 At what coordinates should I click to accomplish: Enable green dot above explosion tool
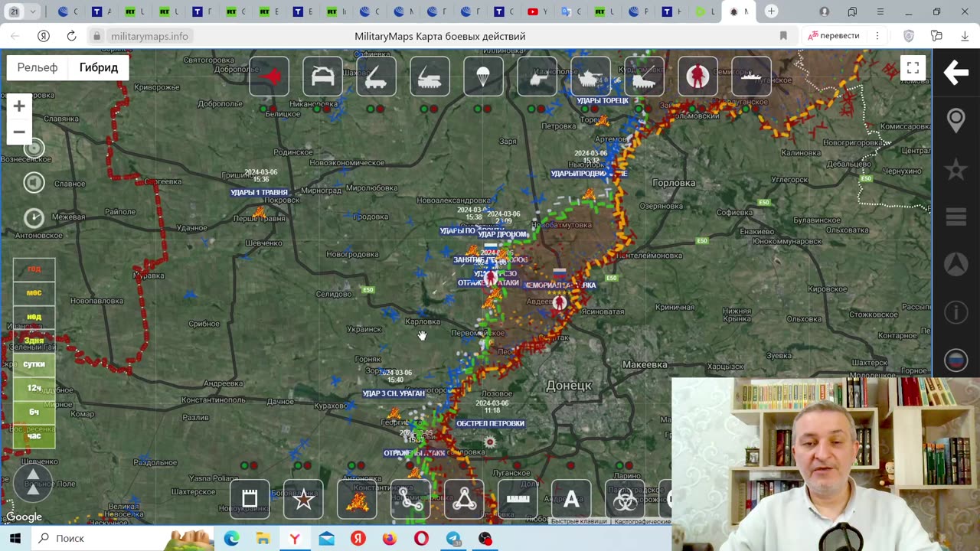(351, 465)
